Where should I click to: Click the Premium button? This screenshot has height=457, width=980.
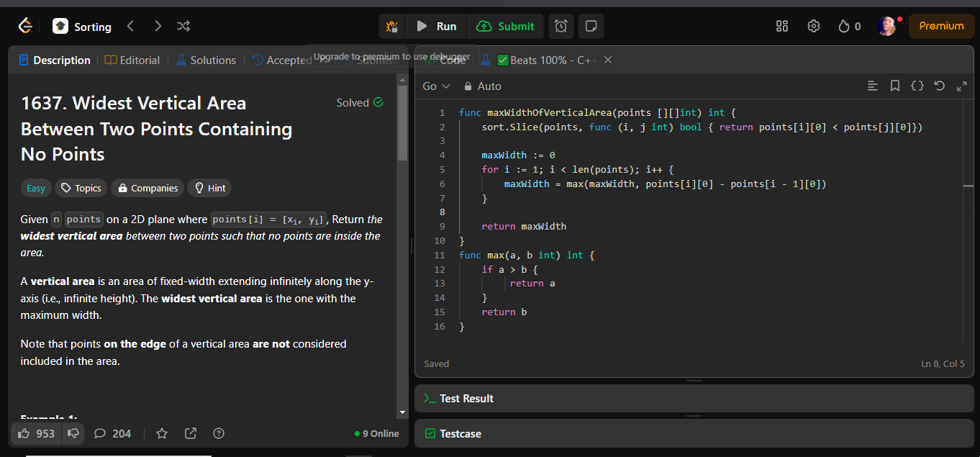point(941,26)
